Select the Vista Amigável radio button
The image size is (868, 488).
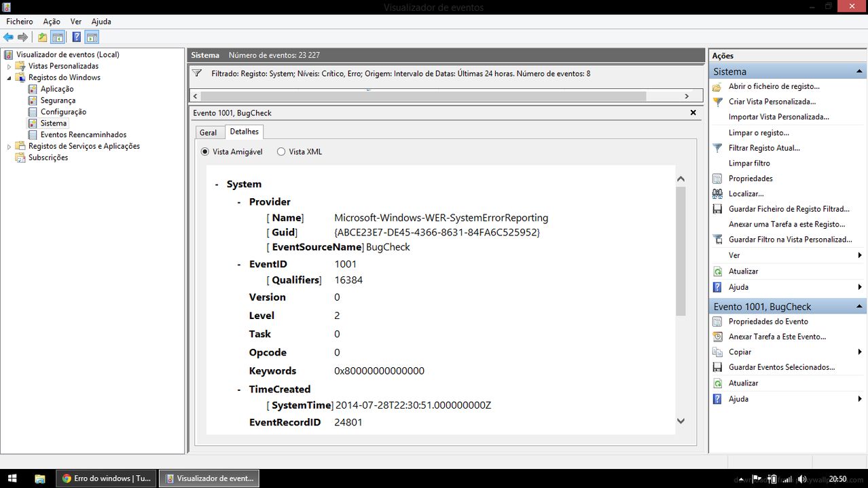[x=205, y=152]
